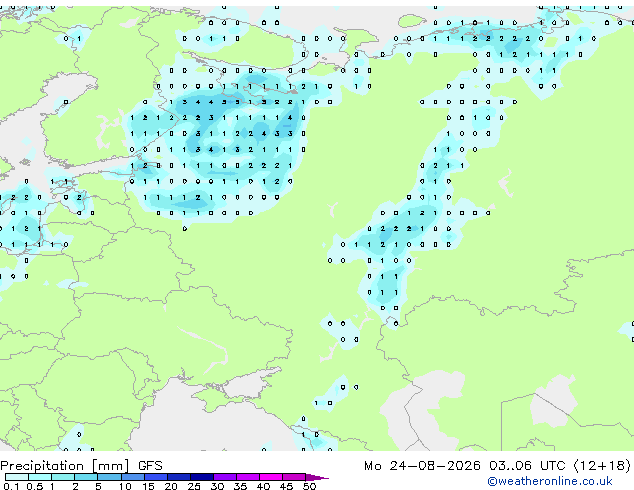Click the above-50 mm arrow tip of legend
Screen dimensions: 634x490
tap(317, 477)
